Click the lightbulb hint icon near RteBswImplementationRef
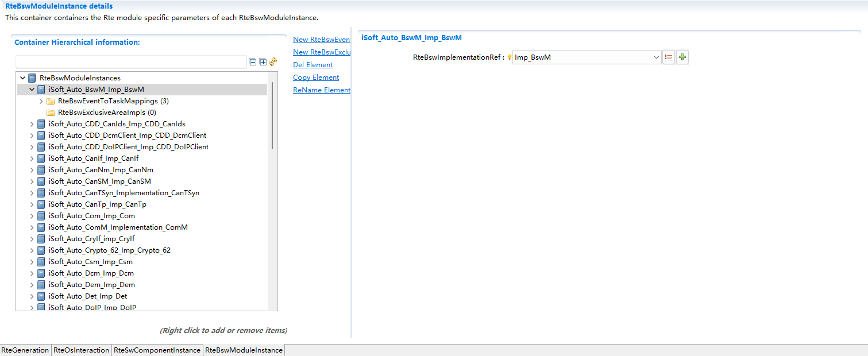Screen dimensions: 868x356 click(x=509, y=57)
